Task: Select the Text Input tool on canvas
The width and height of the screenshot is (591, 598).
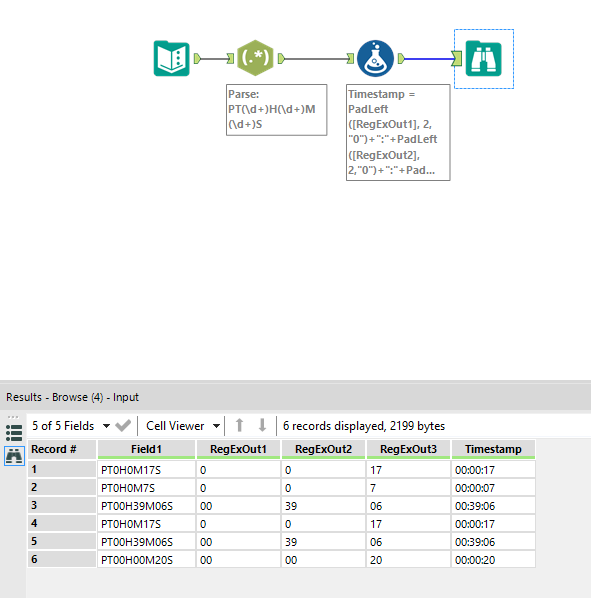Action: [172, 58]
